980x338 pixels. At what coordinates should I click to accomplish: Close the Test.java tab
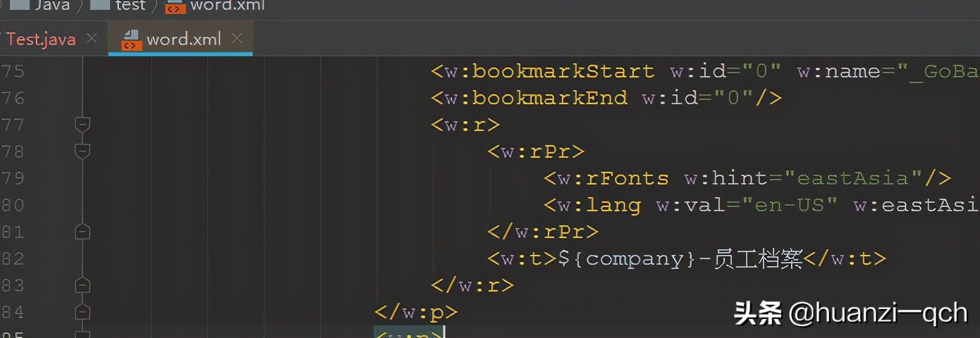[x=92, y=39]
